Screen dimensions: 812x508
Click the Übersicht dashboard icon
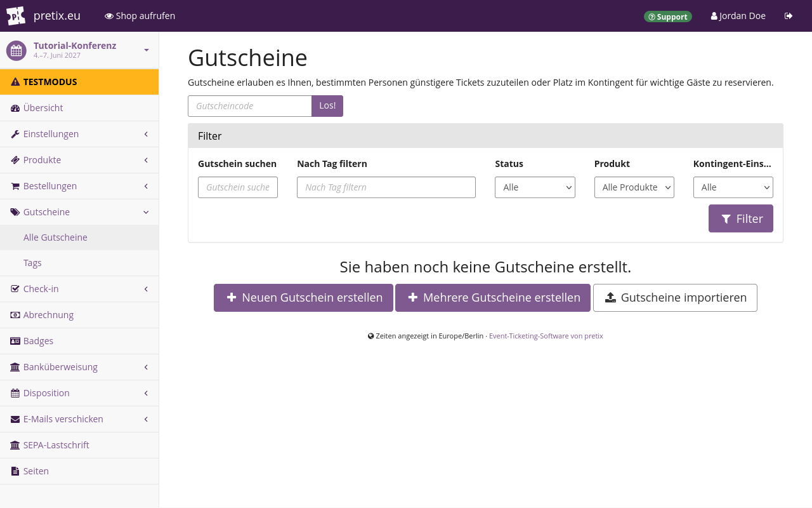tap(15, 108)
